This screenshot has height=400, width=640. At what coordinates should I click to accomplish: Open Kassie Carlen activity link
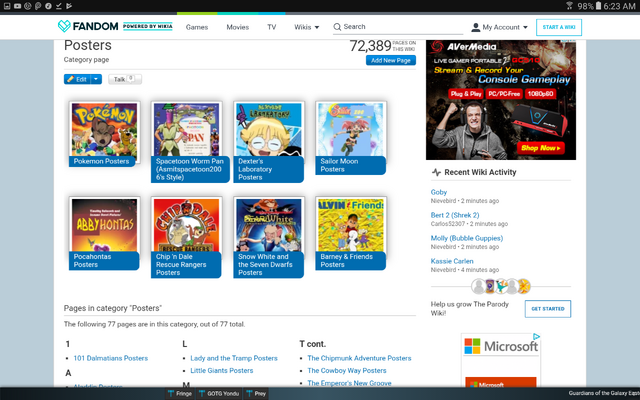pos(452,261)
